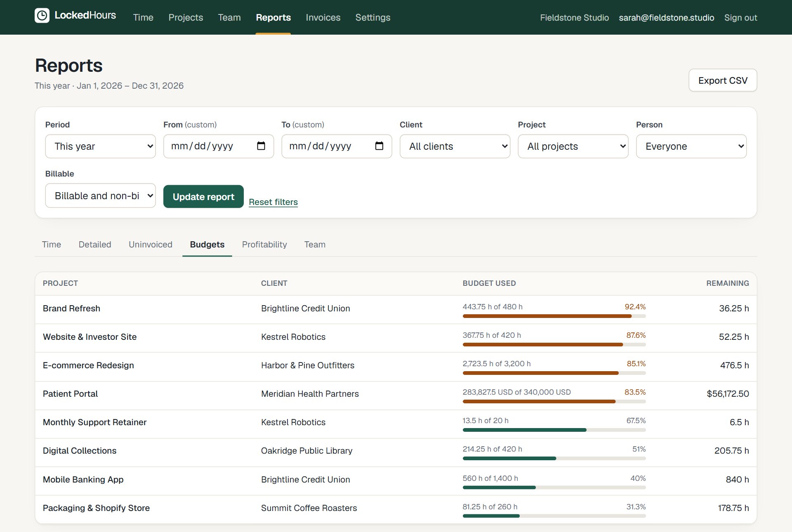Open the Period dropdown showing This year
Viewport: 792px width, 532px height.
coord(100,146)
